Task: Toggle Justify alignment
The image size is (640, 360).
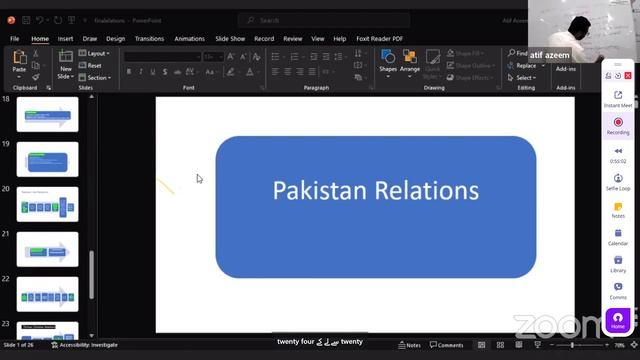Action: pos(312,72)
